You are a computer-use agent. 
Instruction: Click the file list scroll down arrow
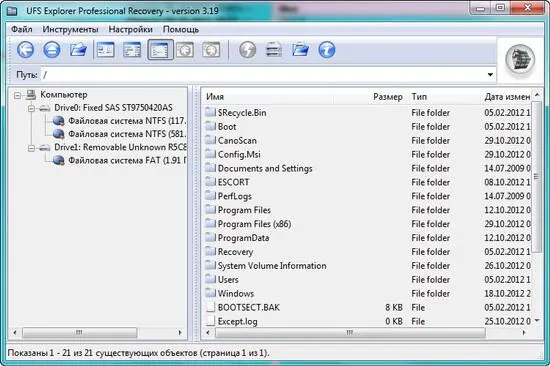[x=537, y=320]
